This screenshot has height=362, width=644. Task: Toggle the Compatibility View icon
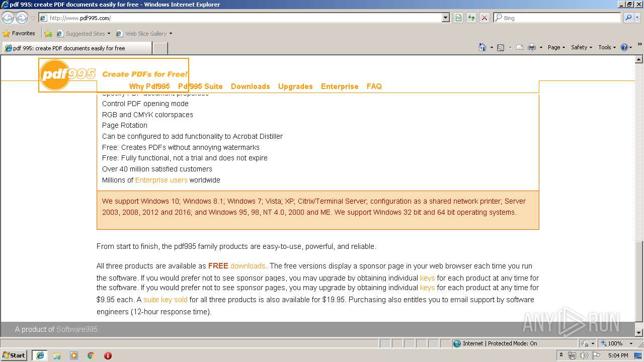(x=458, y=18)
